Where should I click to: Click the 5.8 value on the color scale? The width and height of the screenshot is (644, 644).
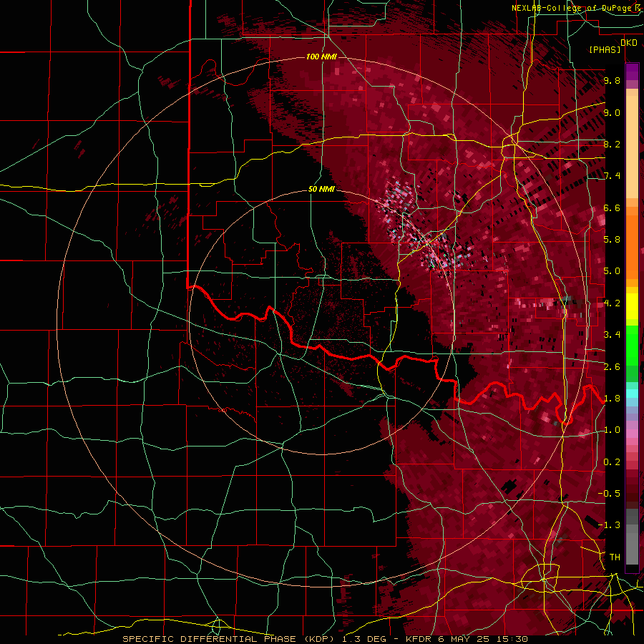pos(612,240)
